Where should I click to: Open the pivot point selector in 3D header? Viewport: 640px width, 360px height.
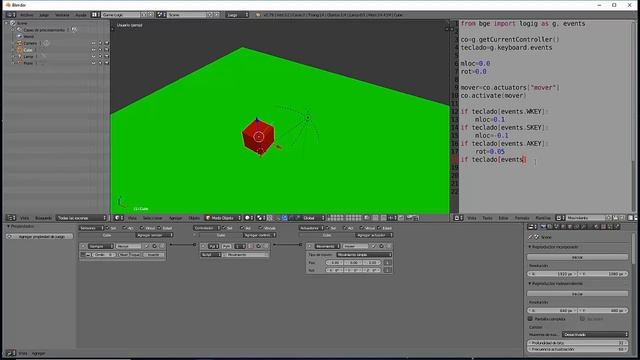pos(261,218)
